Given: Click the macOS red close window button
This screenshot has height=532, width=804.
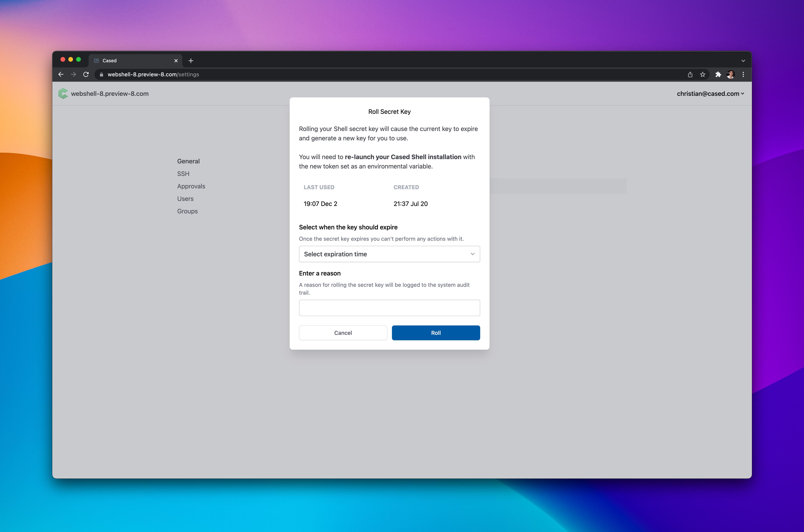Looking at the screenshot, I should coord(63,59).
